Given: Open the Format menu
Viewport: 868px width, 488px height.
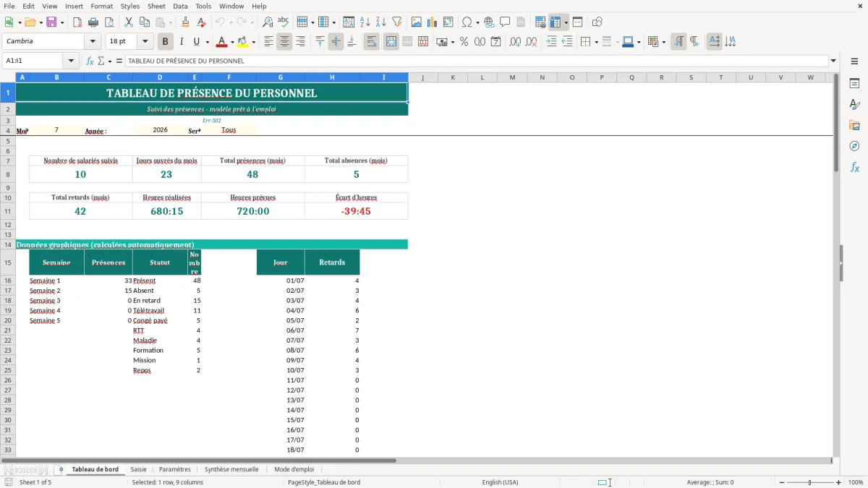Looking at the screenshot, I should [102, 6].
